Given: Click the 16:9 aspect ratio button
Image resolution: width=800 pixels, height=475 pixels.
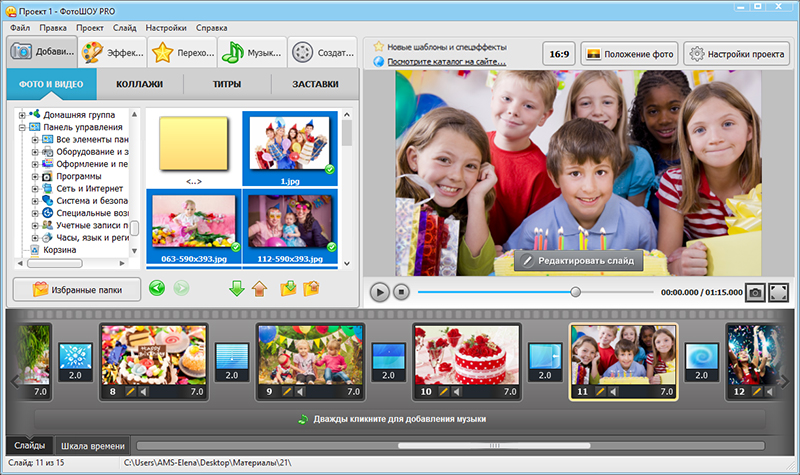Looking at the screenshot, I should (x=559, y=54).
